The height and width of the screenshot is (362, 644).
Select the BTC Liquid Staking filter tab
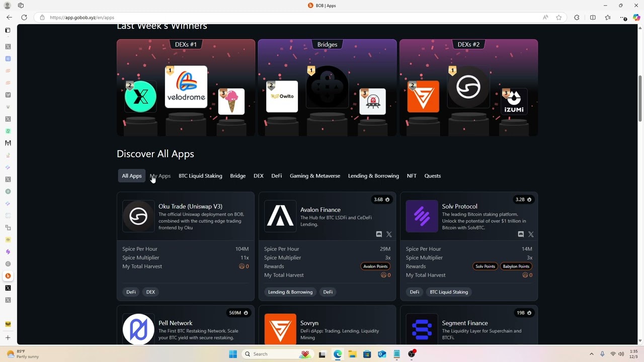click(200, 176)
